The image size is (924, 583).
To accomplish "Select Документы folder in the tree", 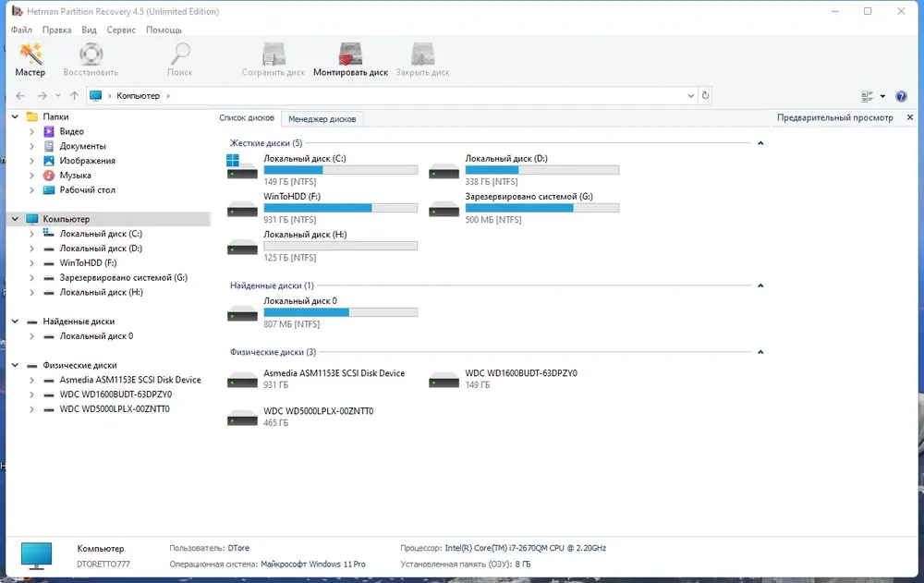I will pos(82,146).
